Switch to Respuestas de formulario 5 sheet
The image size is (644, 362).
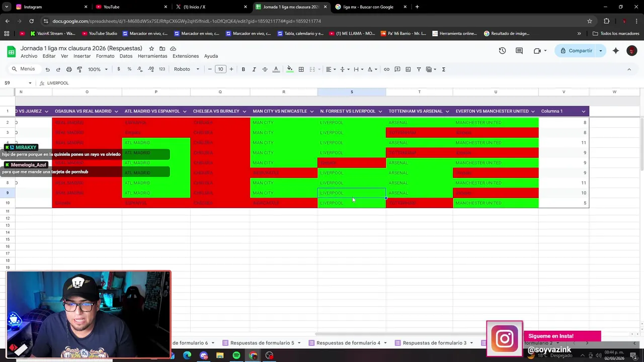[261, 343]
